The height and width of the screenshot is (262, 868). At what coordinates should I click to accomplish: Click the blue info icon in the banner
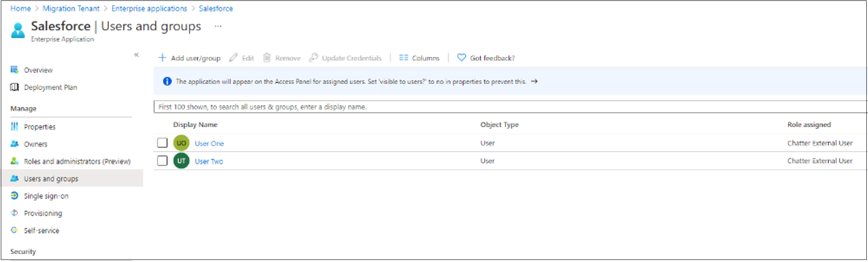pyautogui.click(x=167, y=81)
